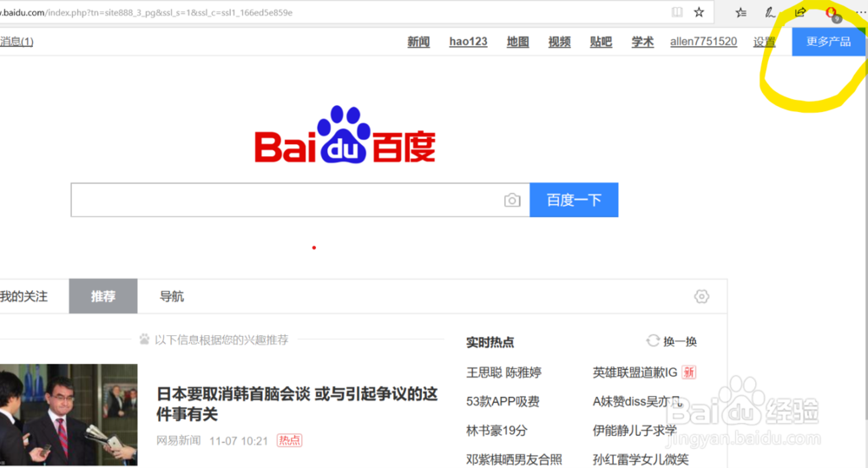Click the 网易新闻 source label
The height and width of the screenshot is (468, 868).
click(x=178, y=440)
